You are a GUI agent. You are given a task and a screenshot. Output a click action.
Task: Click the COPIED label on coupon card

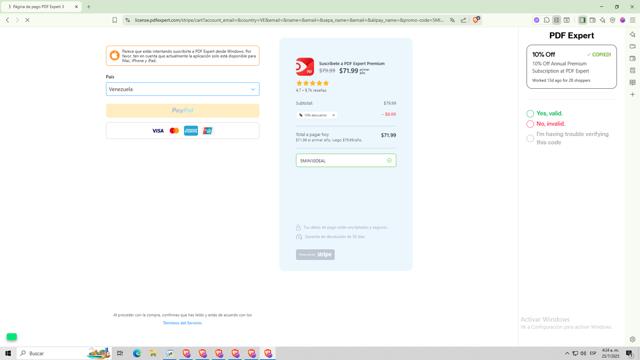(599, 54)
